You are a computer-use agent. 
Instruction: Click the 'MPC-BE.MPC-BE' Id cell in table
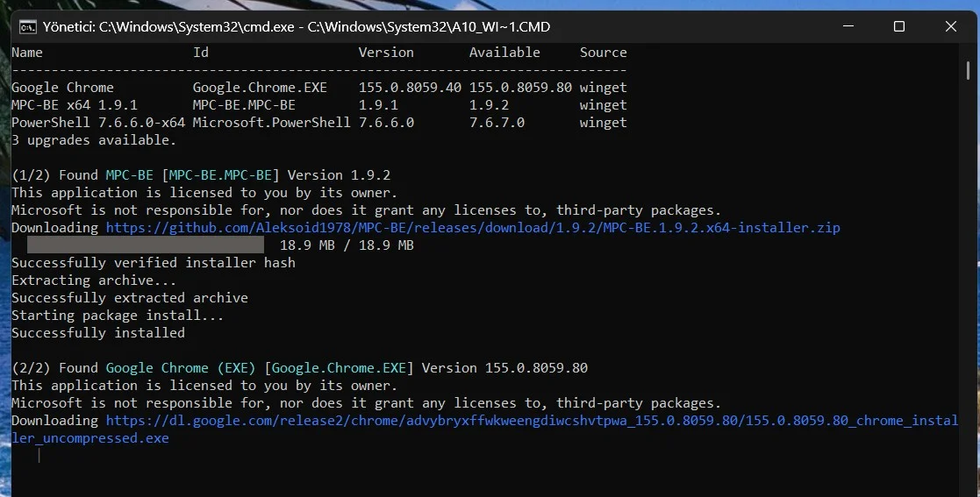click(244, 105)
